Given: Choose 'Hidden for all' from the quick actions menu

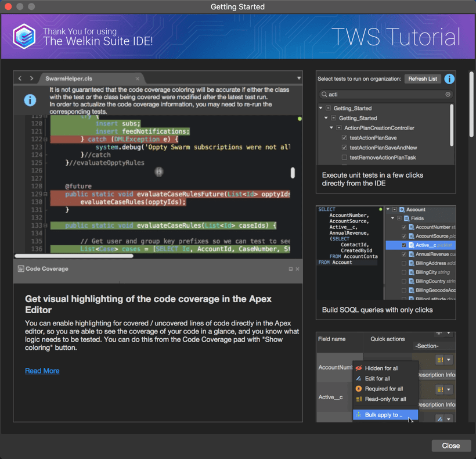Looking at the screenshot, I should point(385,368).
